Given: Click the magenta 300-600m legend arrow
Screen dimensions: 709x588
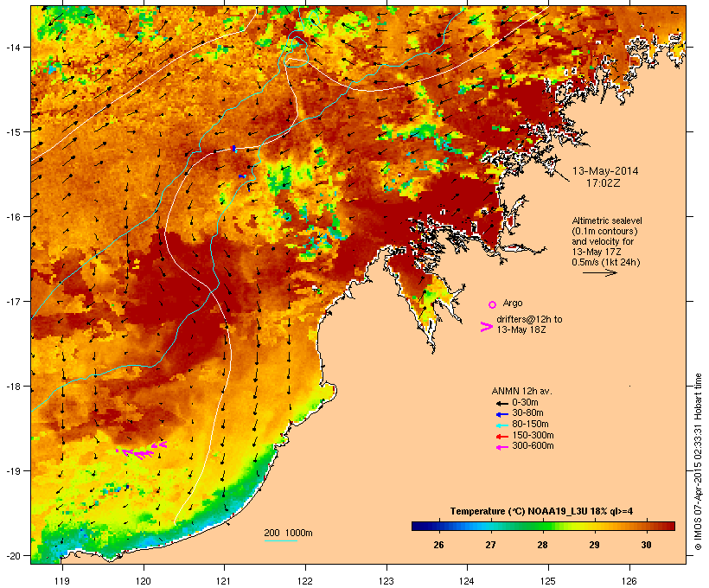Looking at the screenshot, I should point(501,447).
